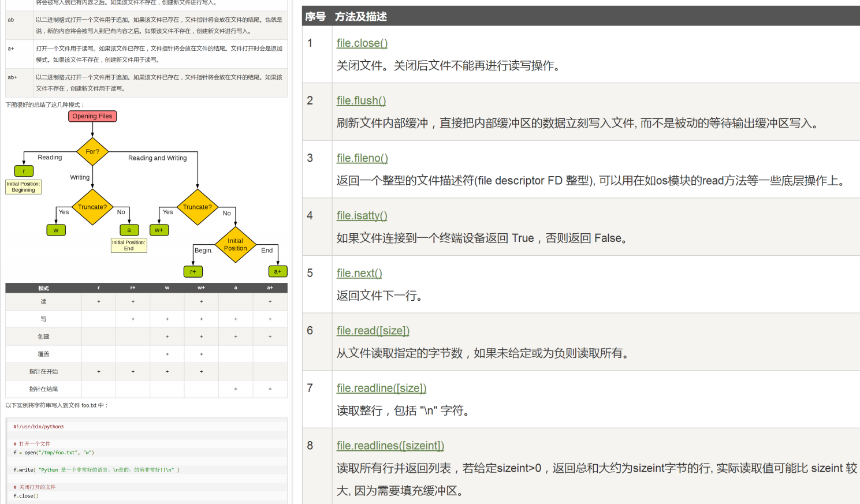Open the file.read([size]) method link
The image size is (860, 504).
click(x=373, y=331)
